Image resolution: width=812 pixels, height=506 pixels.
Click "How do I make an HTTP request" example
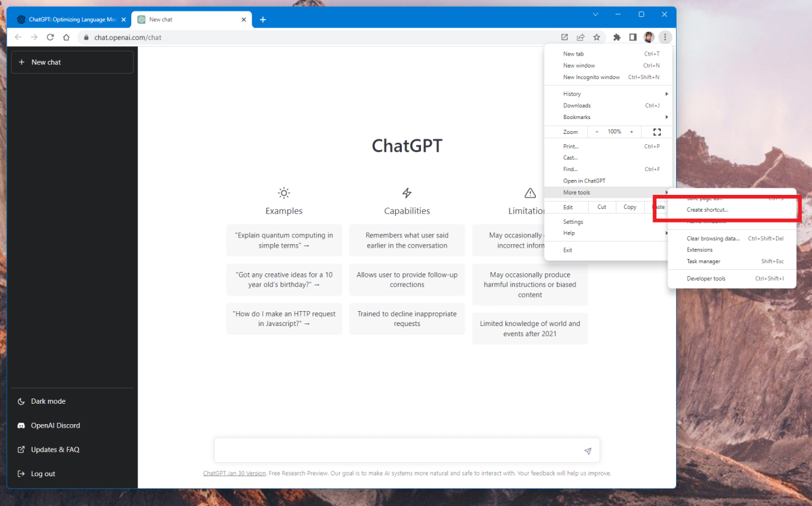284,319
